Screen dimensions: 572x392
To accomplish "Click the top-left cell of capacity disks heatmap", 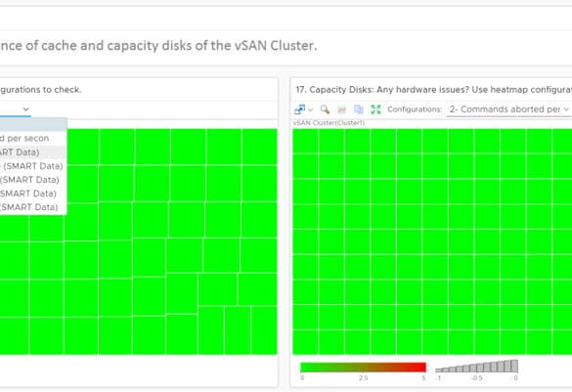I will [x=306, y=141].
